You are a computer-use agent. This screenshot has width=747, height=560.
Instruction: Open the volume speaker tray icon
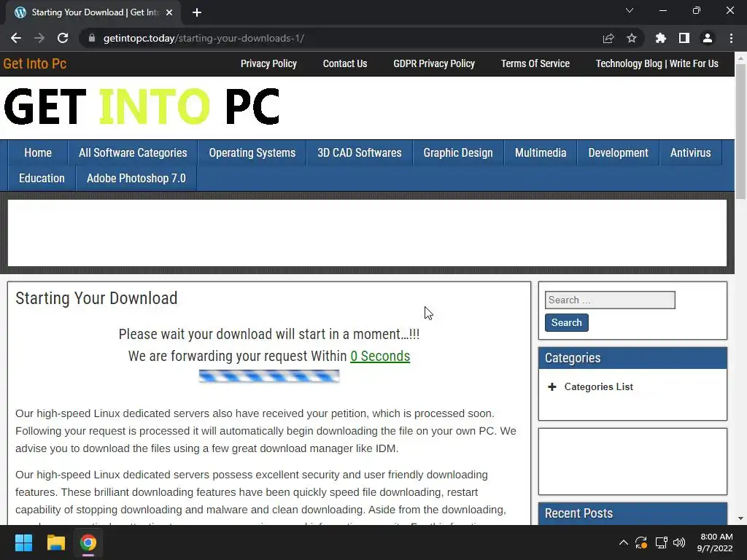pyautogui.click(x=679, y=542)
